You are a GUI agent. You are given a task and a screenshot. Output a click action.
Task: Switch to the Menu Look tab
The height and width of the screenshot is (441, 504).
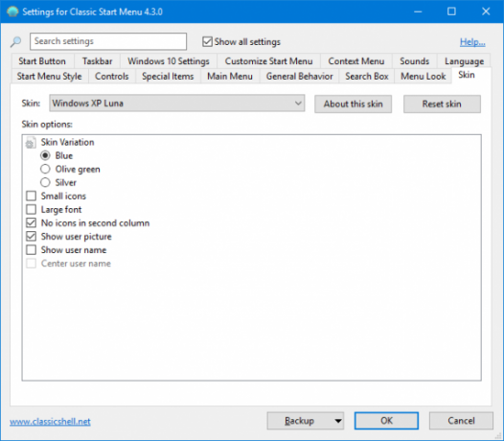click(x=423, y=77)
